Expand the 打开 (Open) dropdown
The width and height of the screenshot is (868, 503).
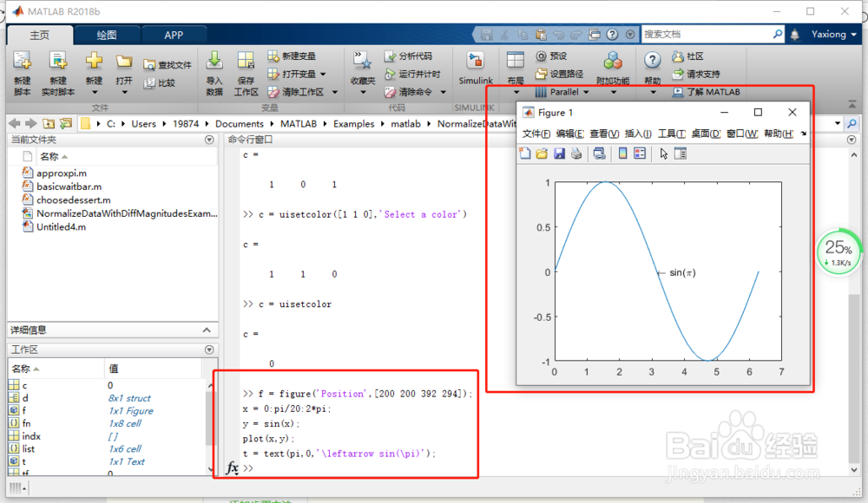pos(124,93)
